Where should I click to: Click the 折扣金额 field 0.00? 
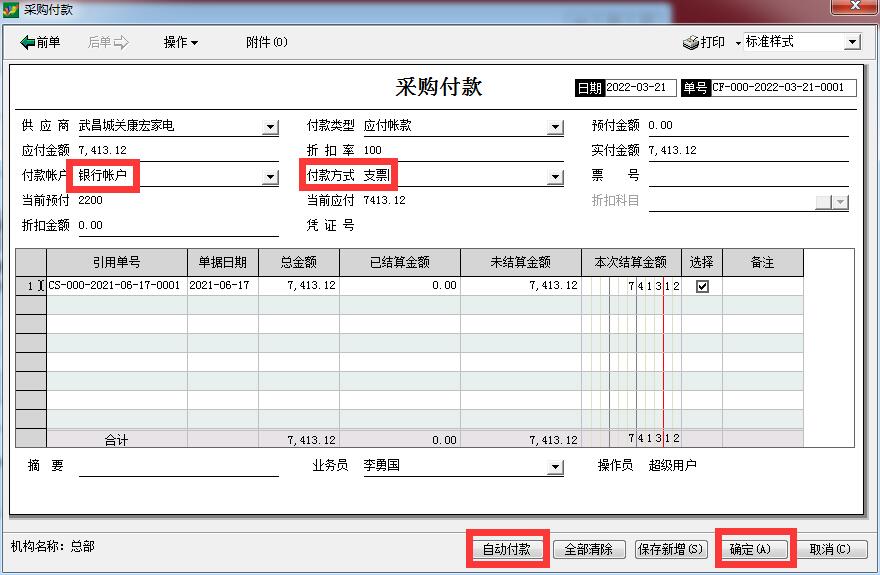click(x=178, y=226)
